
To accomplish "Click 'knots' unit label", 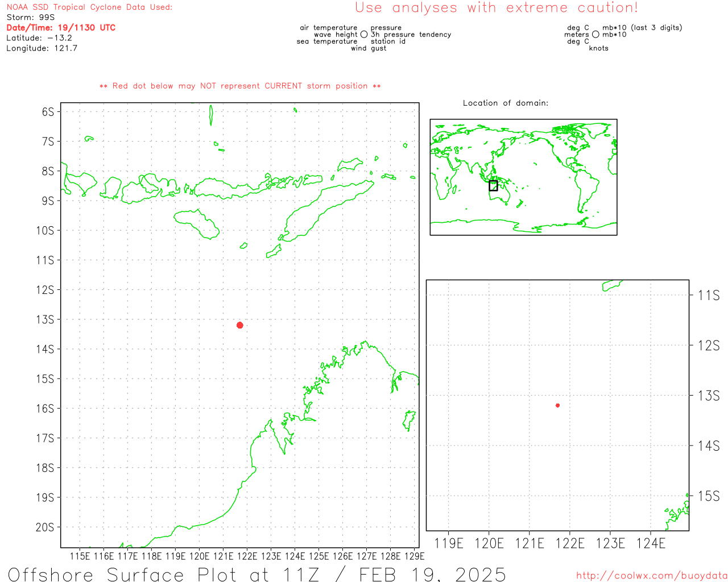I will pos(599,48).
